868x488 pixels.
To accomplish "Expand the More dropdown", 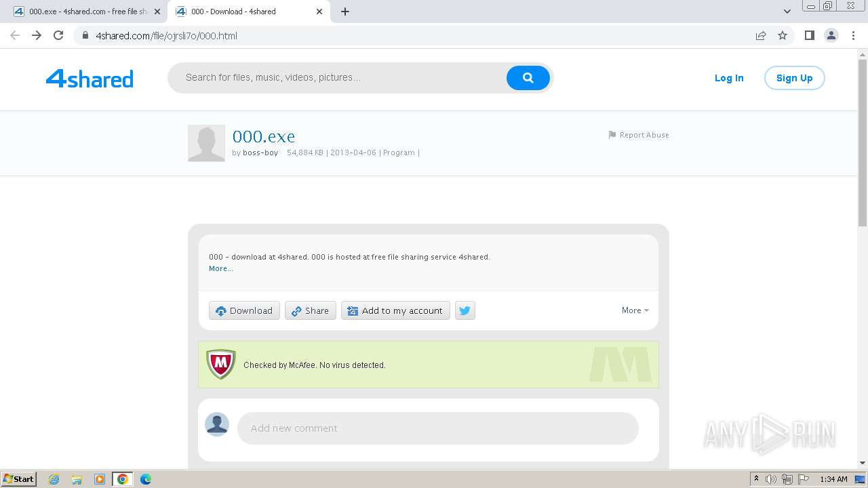I will coord(635,310).
